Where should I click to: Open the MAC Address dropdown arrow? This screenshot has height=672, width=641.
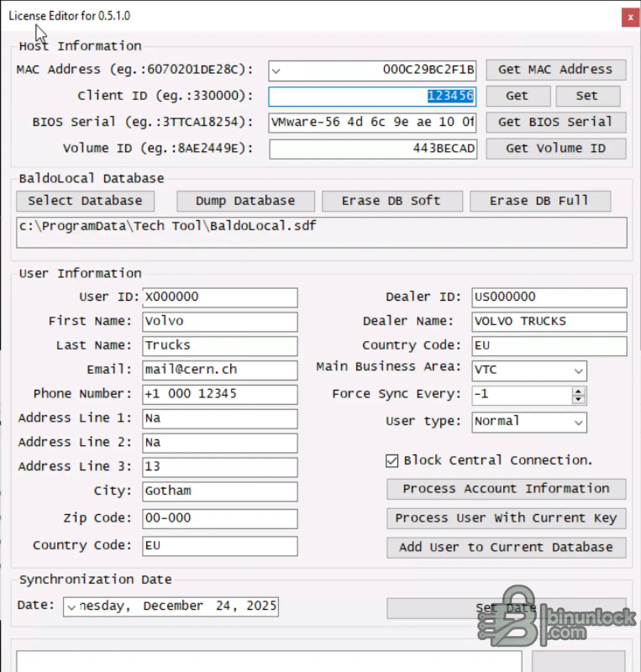[276, 71]
